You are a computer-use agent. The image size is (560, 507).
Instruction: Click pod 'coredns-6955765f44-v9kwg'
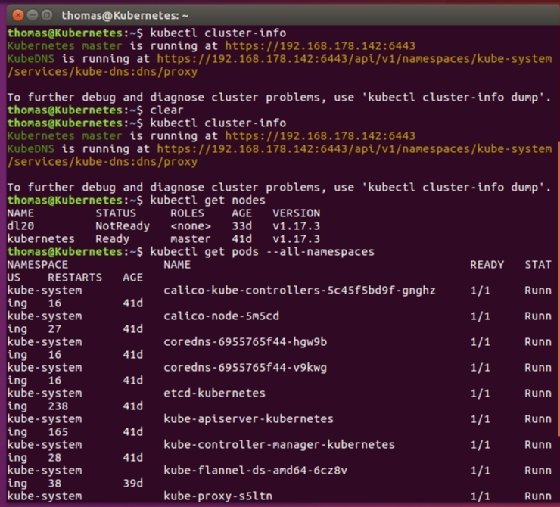245,367
